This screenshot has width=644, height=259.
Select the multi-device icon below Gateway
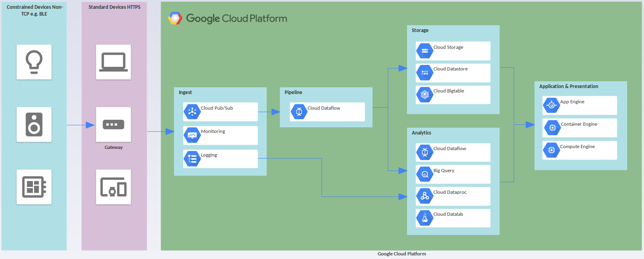pyautogui.click(x=113, y=187)
